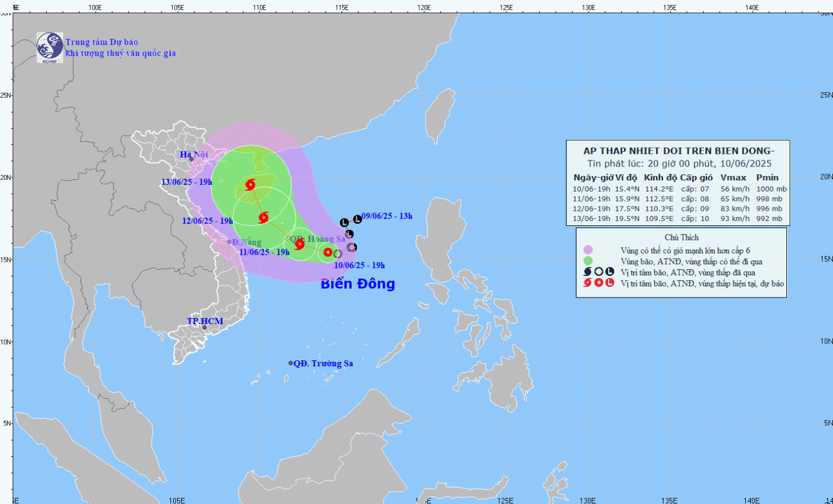The height and width of the screenshot is (504, 833).
Task: Click the black storm symbol in the legend
Action: pos(588,272)
